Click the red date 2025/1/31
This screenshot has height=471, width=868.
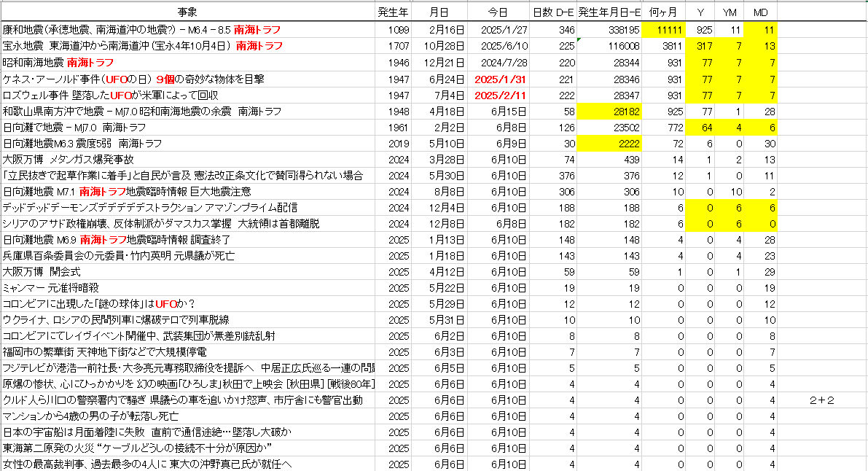[x=498, y=79]
